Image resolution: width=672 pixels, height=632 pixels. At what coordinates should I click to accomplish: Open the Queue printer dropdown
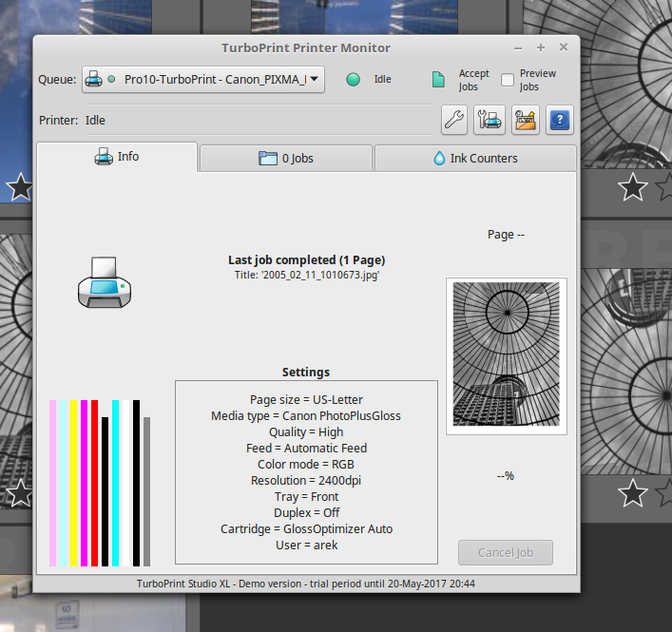click(203, 80)
